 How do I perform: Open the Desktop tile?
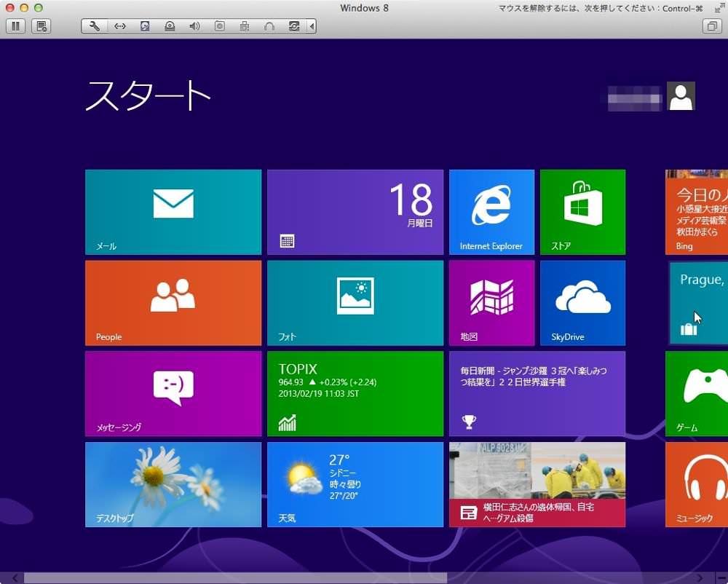click(173, 484)
